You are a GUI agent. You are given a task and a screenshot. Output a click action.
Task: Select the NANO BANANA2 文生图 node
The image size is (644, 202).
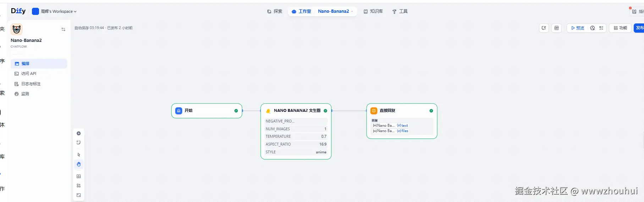297,111
